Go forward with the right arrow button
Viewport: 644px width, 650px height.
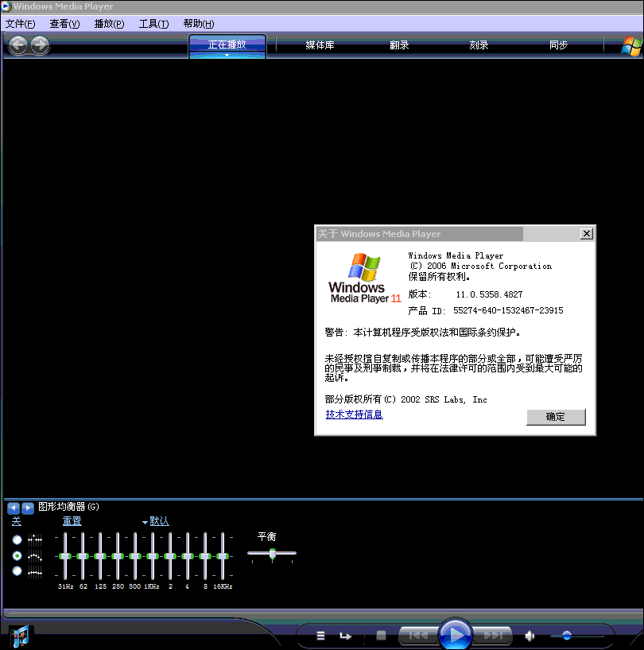[x=41, y=45]
